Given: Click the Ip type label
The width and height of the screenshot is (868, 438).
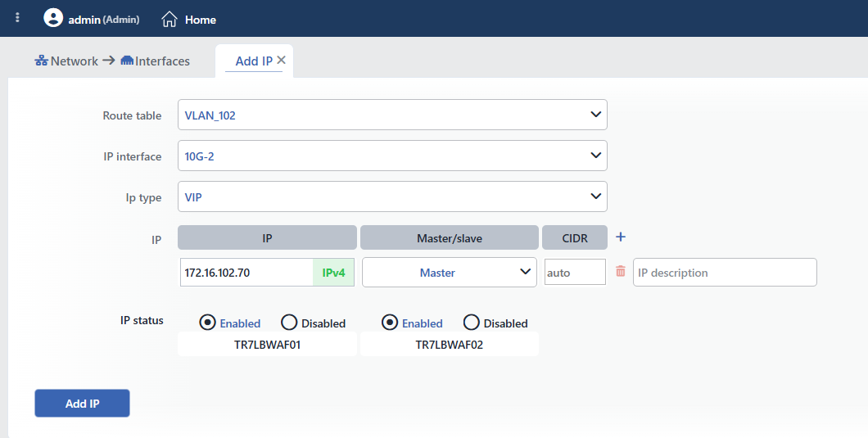Looking at the screenshot, I should (x=143, y=198).
